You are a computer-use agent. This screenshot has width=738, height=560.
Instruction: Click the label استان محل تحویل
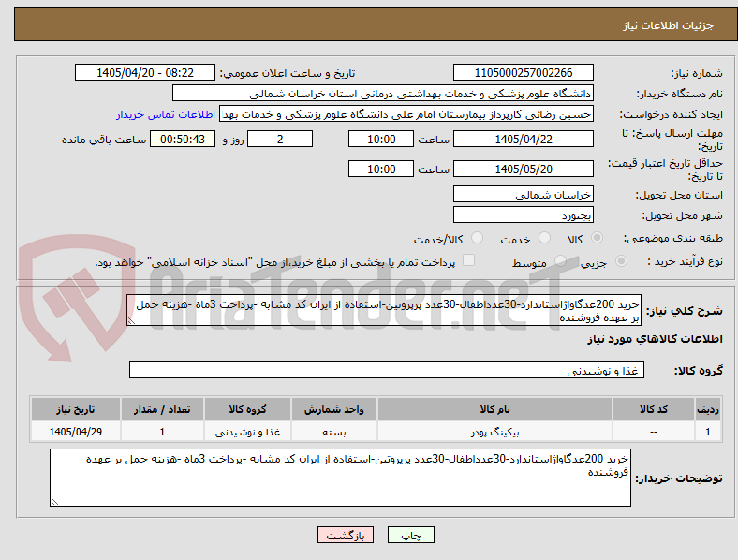coord(679,195)
